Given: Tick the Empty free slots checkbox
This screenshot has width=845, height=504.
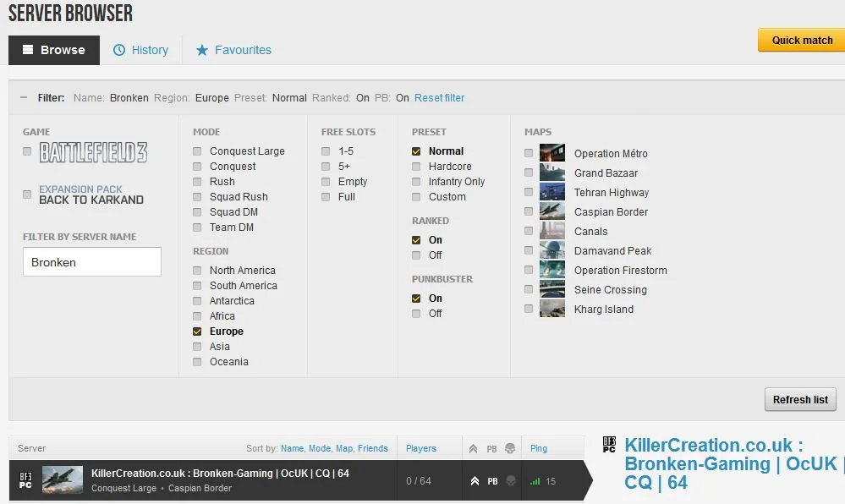Looking at the screenshot, I should [326, 182].
